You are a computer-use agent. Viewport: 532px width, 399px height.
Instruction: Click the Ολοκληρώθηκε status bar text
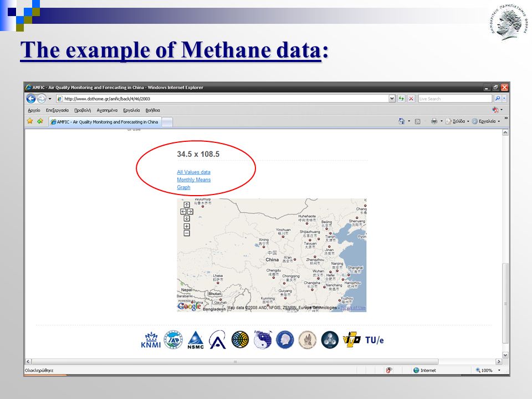[x=39, y=371]
